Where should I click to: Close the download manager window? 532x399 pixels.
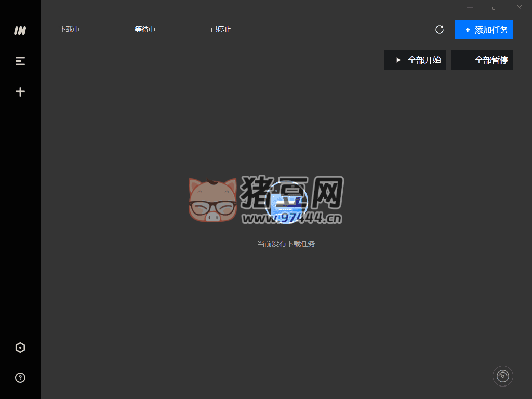click(x=519, y=7)
